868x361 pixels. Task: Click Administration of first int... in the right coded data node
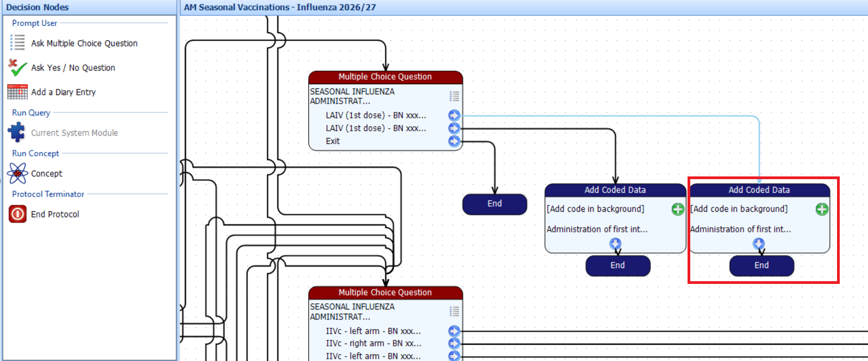(741, 229)
